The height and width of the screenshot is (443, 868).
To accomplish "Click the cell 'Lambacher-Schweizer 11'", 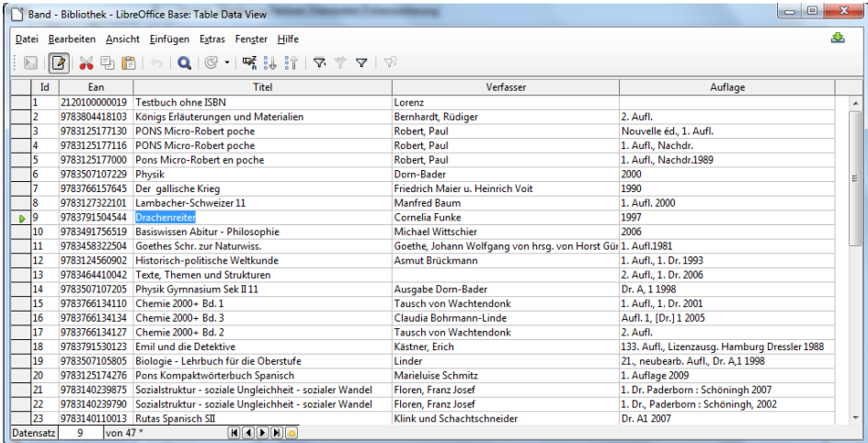I will [x=263, y=203].
